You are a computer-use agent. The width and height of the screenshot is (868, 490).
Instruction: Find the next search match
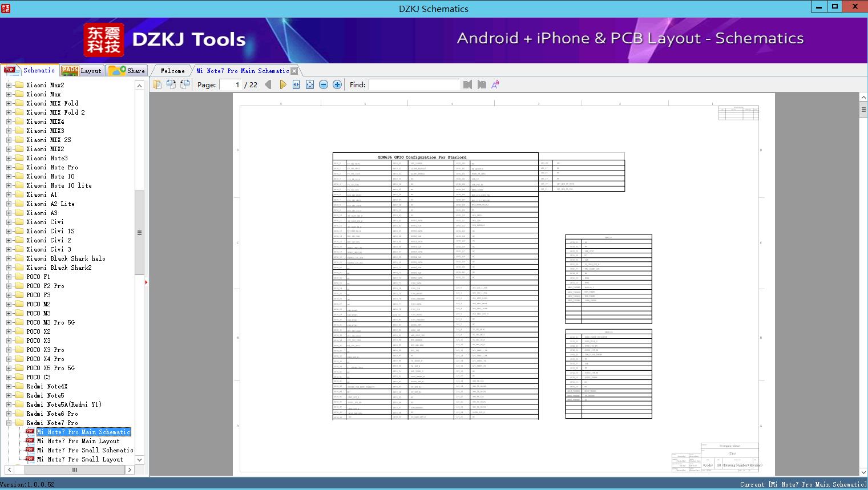482,84
